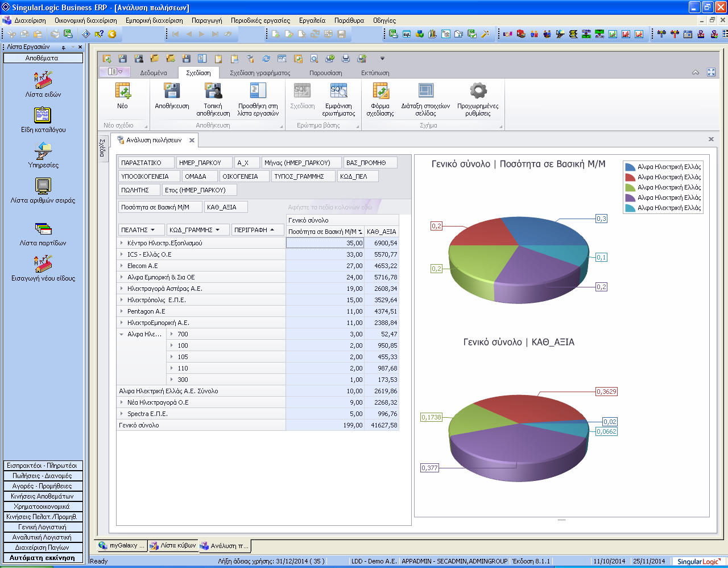The height and width of the screenshot is (568, 728).
Task: Open Παράθυρα menu
Action: (349, 20)
